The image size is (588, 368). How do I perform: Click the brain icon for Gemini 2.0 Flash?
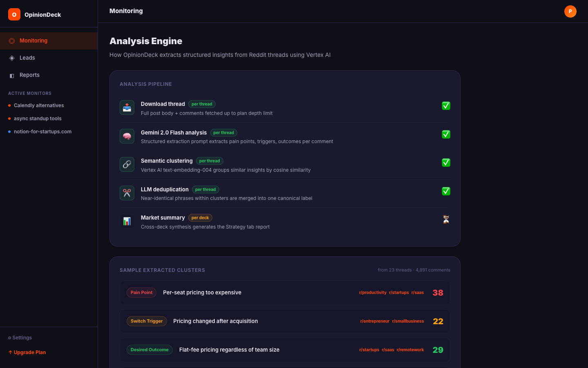[x=127, y=136]
